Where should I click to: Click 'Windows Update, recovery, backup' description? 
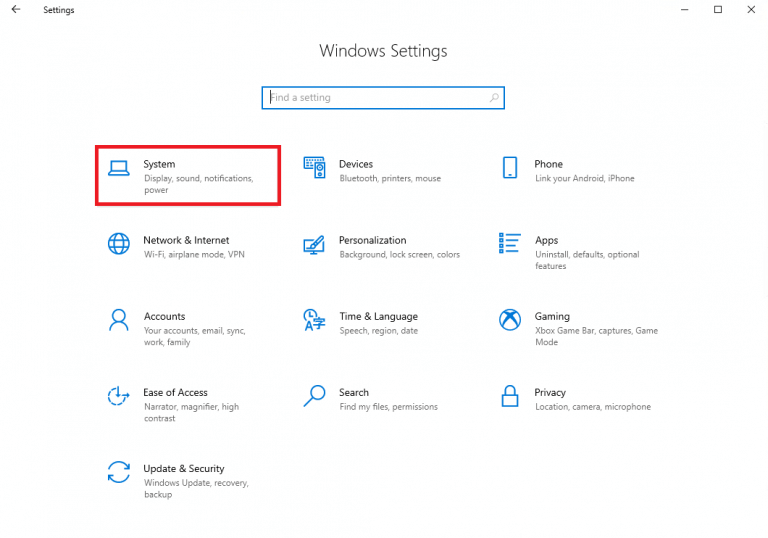point(196,489)
